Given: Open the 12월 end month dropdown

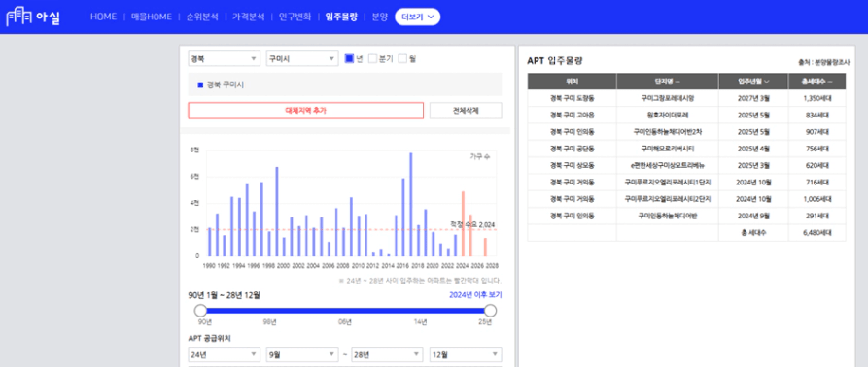Looking at the screenshot, I should 466,354.
